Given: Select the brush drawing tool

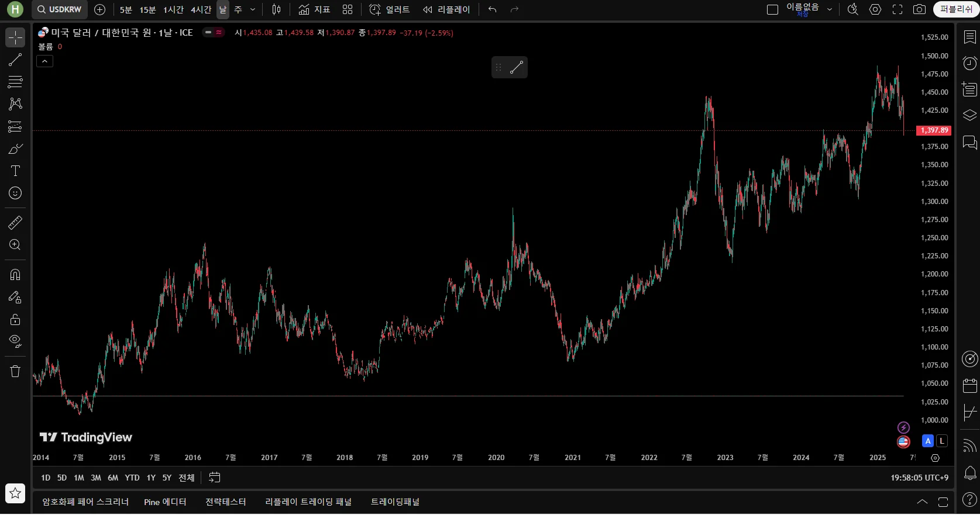Looking at the screenshot, I should [15, 149].
